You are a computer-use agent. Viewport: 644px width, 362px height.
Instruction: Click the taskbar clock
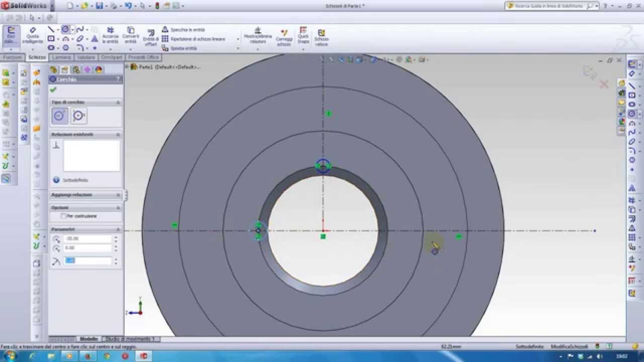[622, 356]
